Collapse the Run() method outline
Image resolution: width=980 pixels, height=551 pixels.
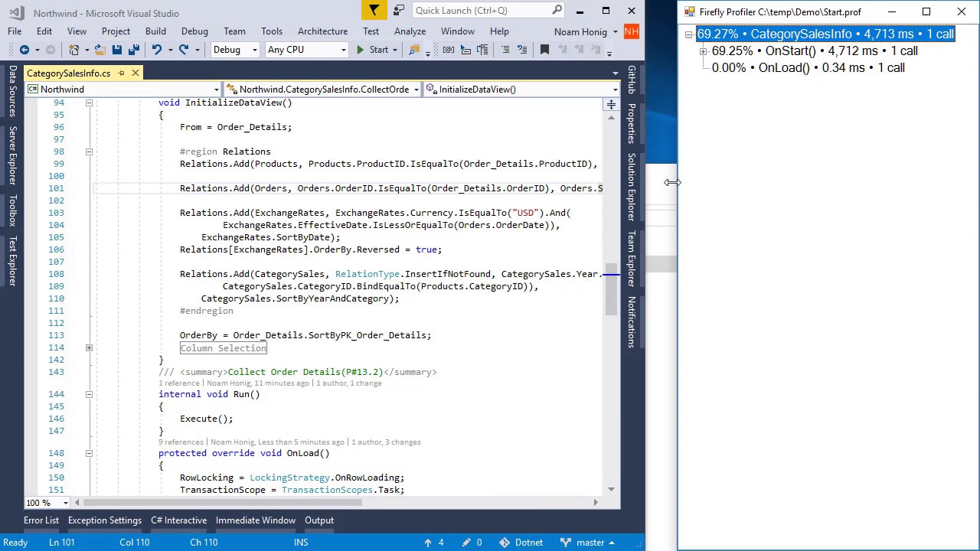(x=89, y=394)
